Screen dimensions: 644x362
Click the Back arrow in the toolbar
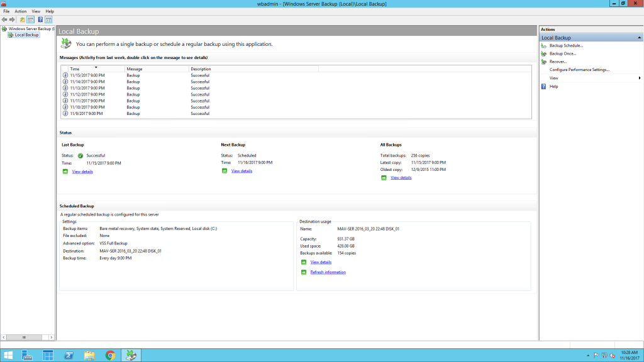tap(4, 19)
